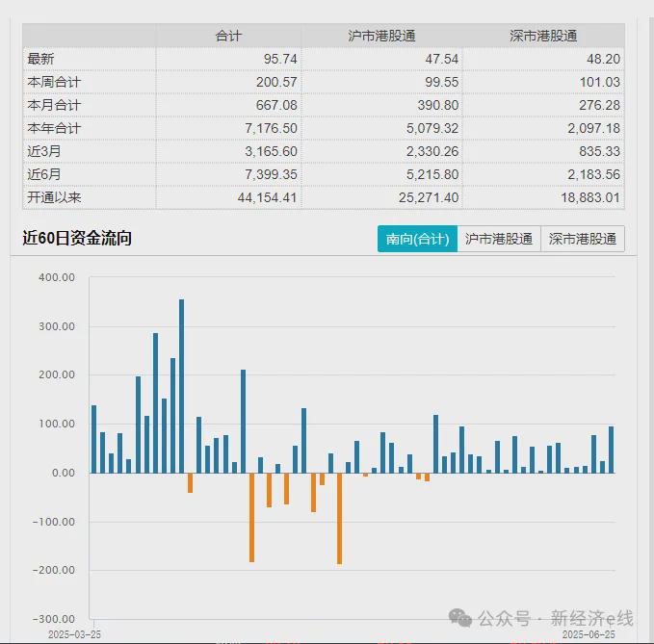
Task: Click the value 3,165.60 in the table
Action: pyautogui.click(x=271, y=151)
